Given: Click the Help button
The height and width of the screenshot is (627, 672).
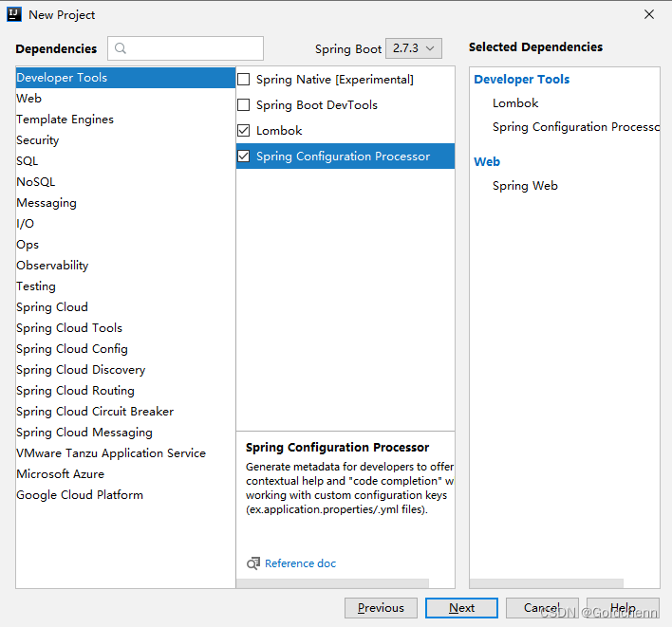Looking at the screenshot, I should pyautogui.click(x=623, y=608).
